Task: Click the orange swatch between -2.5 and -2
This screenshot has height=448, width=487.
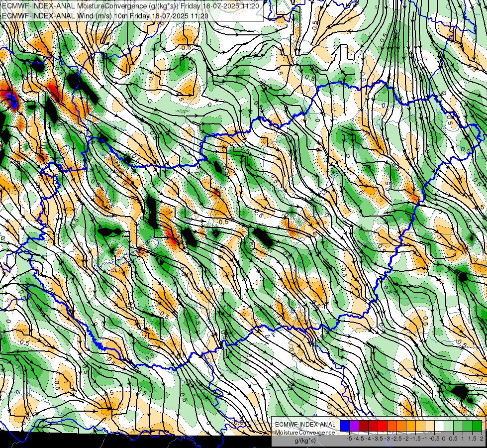Action: [x=401, y=426]
